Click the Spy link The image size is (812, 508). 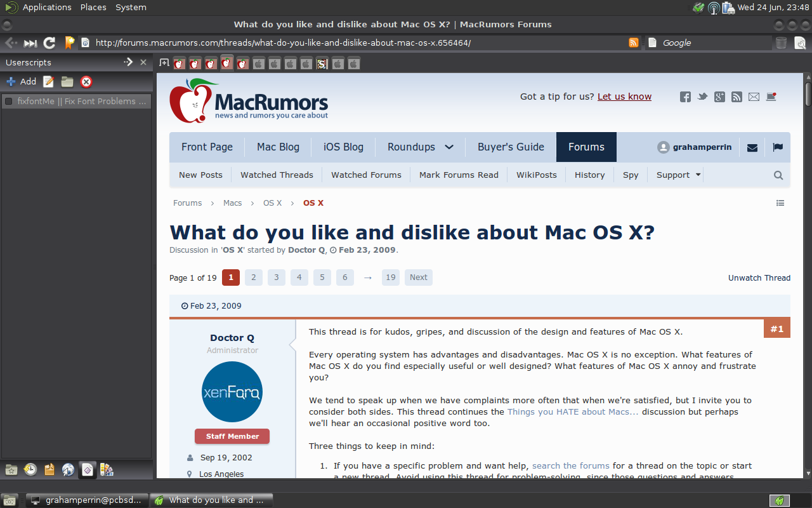631,175
